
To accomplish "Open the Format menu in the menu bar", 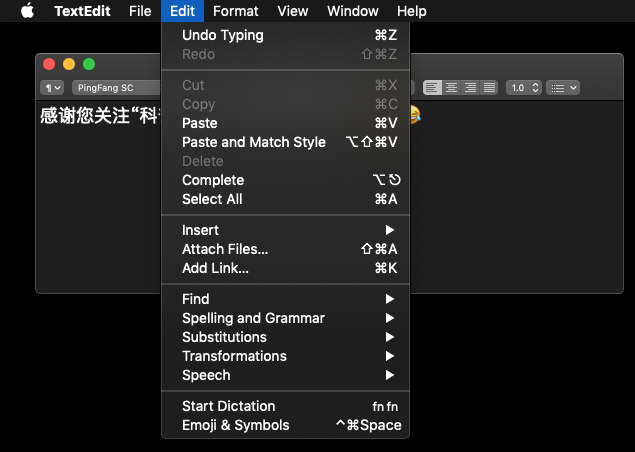I will (236, 11).
